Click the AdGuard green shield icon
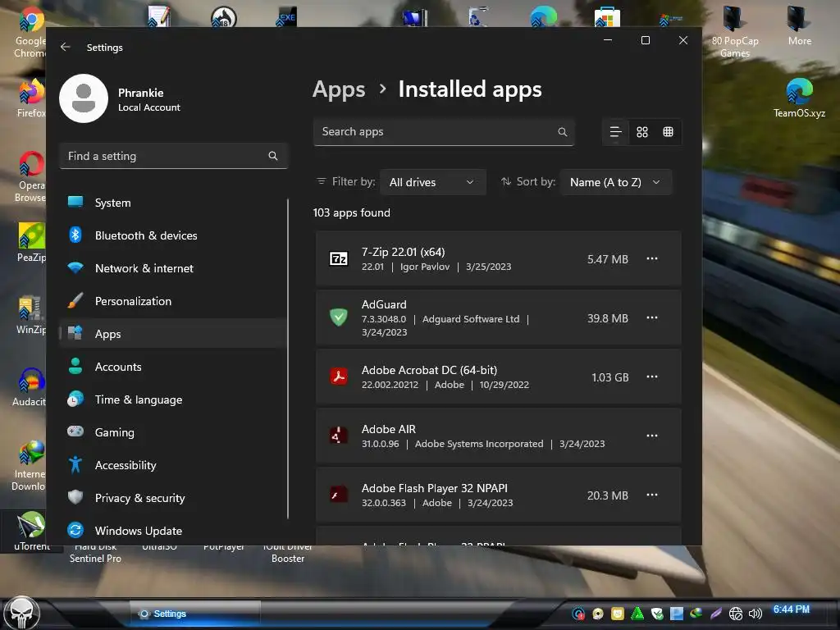 pos(338,317)
